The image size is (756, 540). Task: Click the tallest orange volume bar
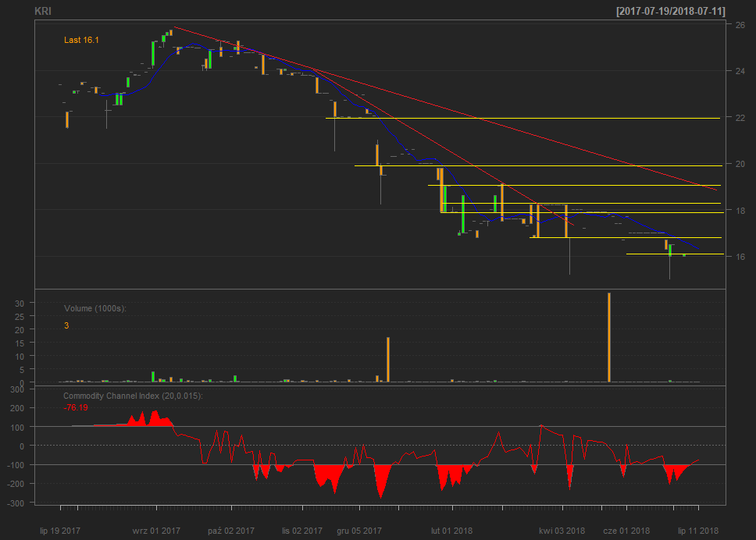click(x=609, y=337)
